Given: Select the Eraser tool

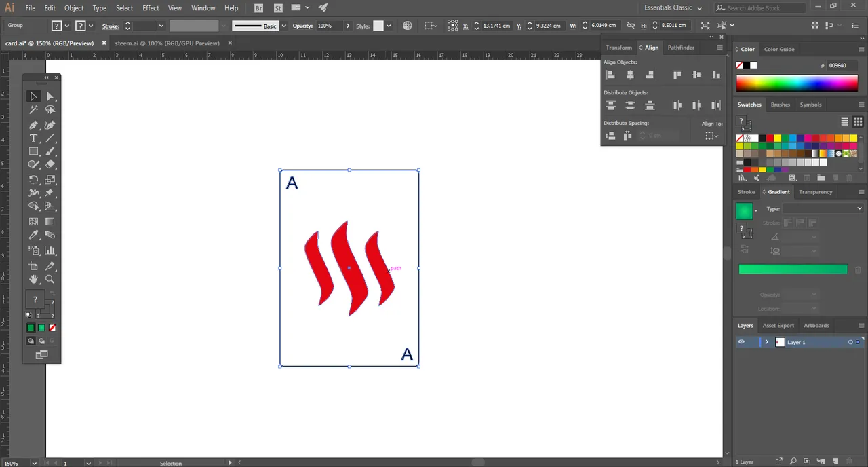Looking at the screenshot, I should click(x=50, y=164).
